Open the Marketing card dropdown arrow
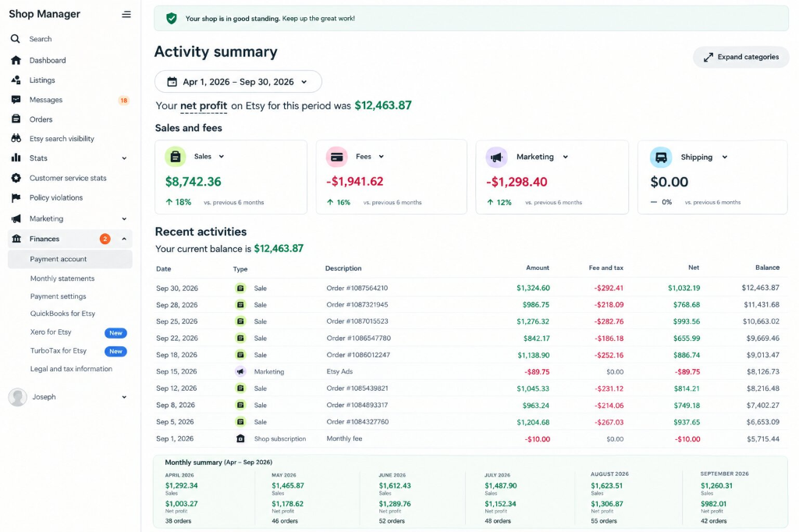 (x=565, y=157)
